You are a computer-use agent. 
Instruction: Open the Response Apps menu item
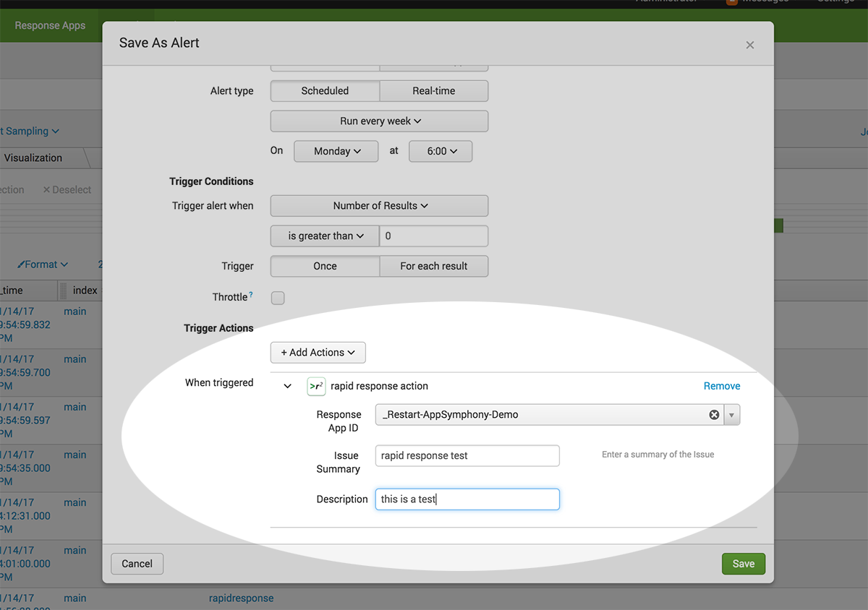coord(50,25)
